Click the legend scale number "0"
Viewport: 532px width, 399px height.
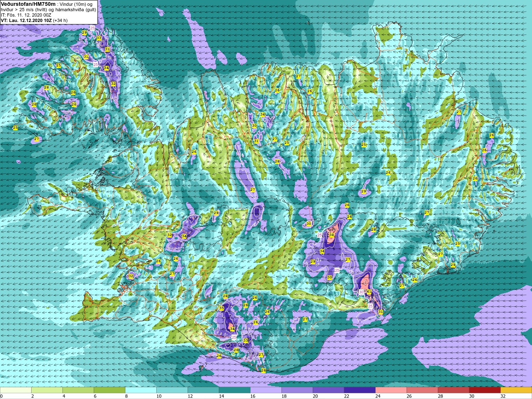(x=1, y=396)
